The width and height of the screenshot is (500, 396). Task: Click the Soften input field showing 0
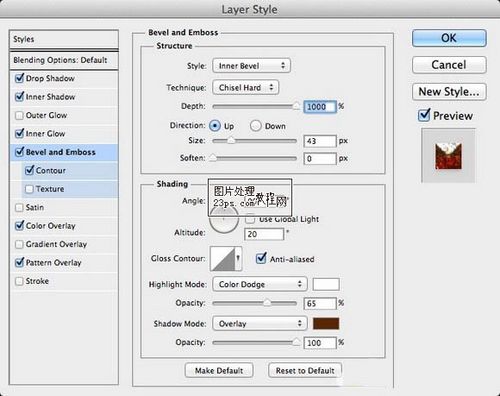tap(320, 159)
